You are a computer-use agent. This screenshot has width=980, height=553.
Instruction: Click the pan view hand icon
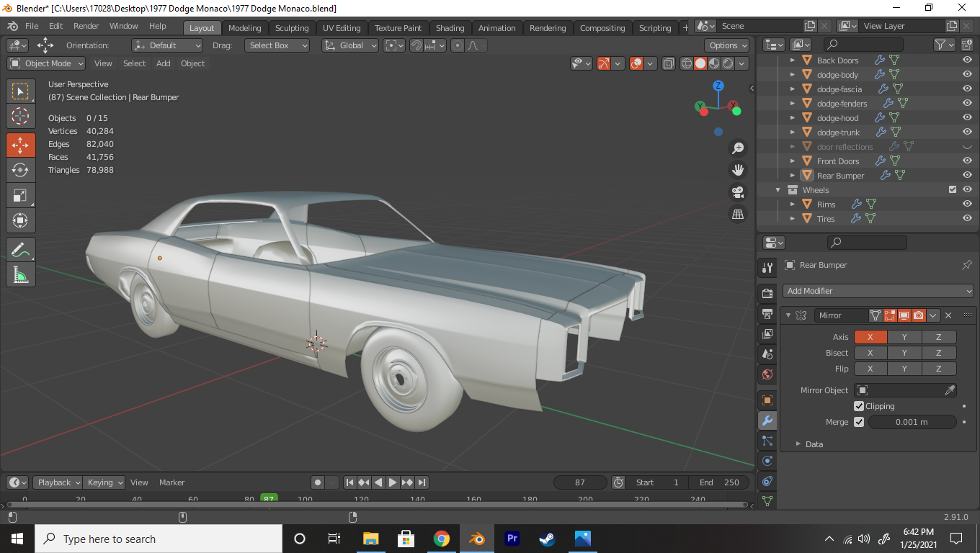click(x=738, y=170)
